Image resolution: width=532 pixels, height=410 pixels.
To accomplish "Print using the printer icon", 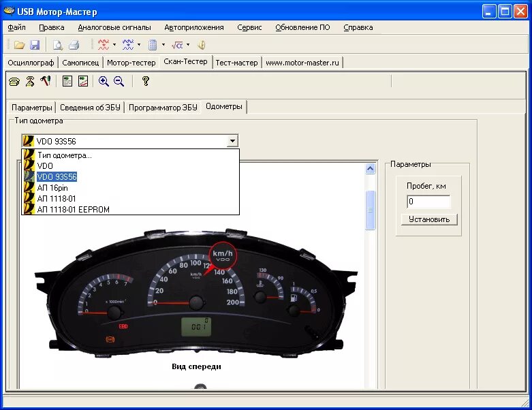I will point(74,45).
